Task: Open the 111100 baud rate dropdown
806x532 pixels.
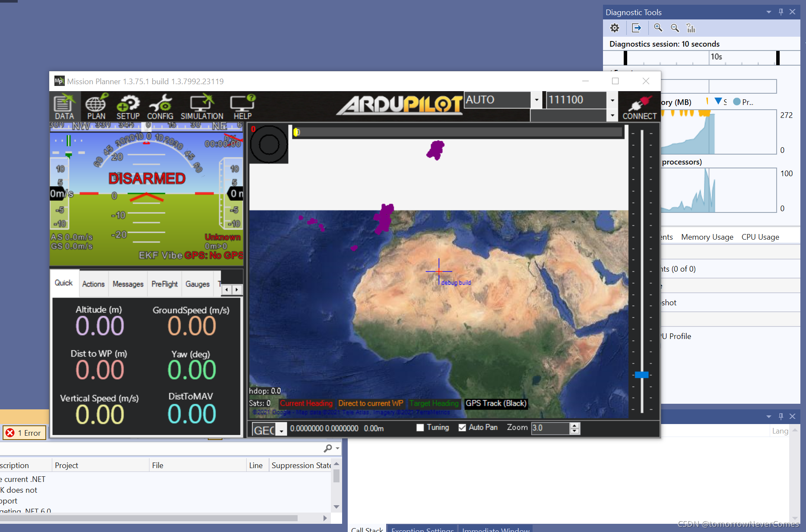Action: pos(612,100)
